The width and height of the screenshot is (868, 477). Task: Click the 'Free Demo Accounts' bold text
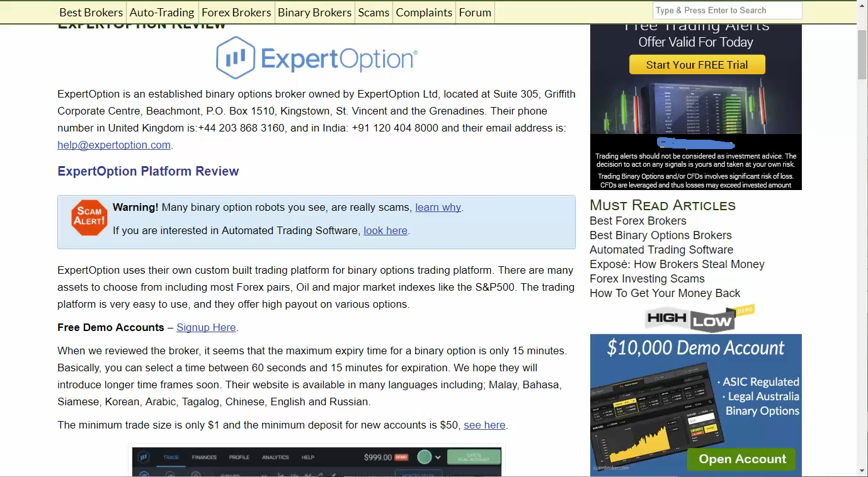click(111, 327)
